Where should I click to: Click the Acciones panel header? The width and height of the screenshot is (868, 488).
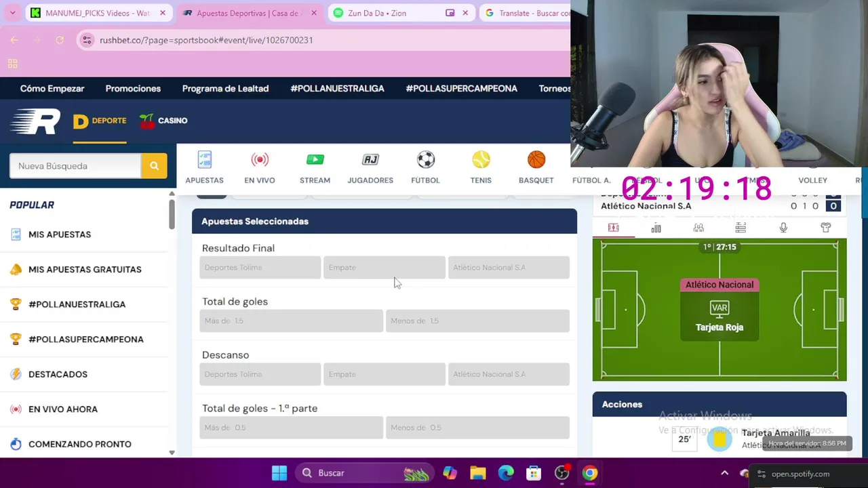(719, 404)
